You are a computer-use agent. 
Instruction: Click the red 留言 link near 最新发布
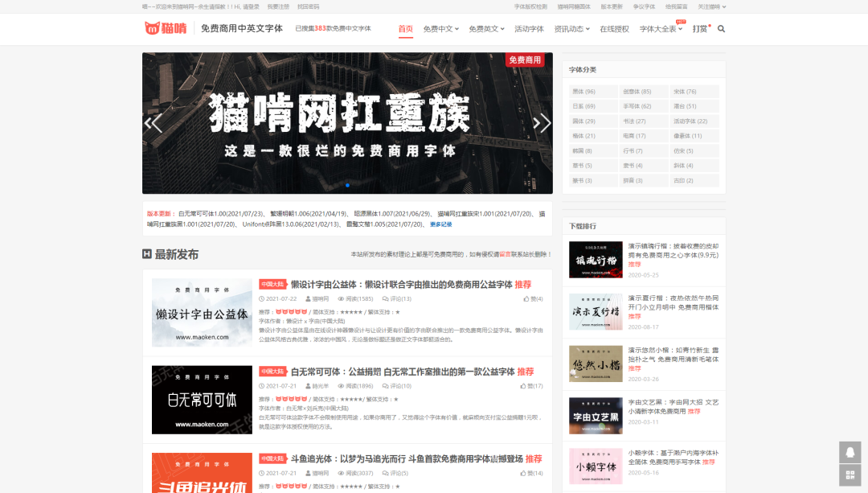point(505,254)
